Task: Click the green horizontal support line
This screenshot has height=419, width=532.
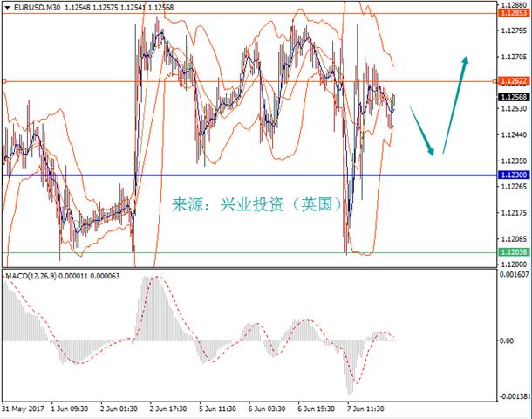Action: point(249,252)
